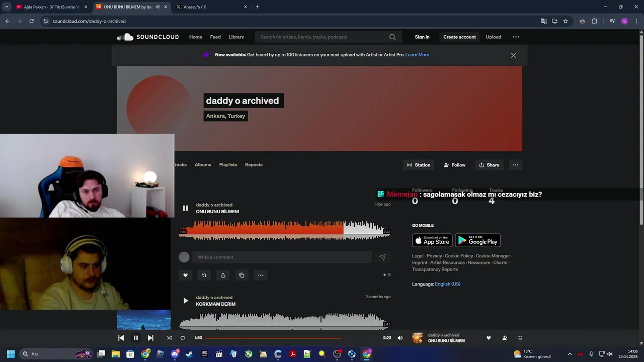Open Steam from the taskbar
644x362 pixels.
pos(189,354)
